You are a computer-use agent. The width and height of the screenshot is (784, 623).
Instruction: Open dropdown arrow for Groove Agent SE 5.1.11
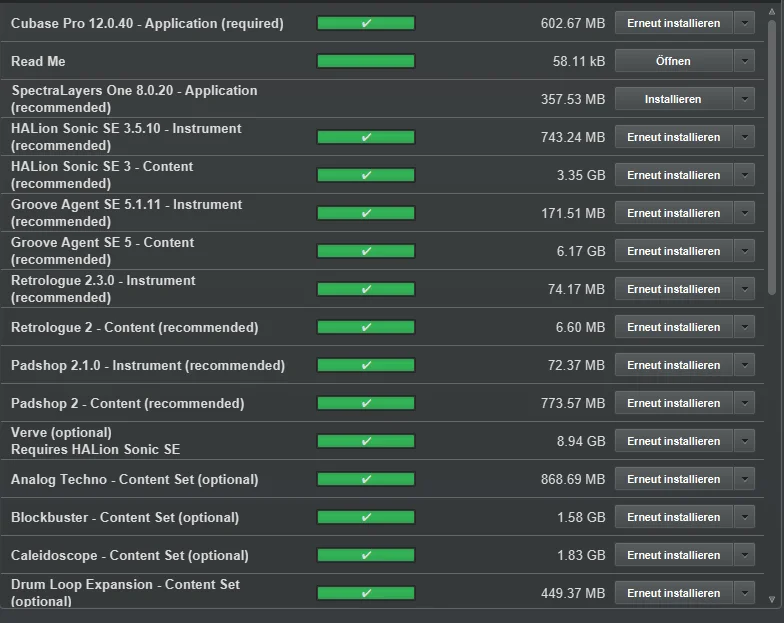(x=744, y=213)
